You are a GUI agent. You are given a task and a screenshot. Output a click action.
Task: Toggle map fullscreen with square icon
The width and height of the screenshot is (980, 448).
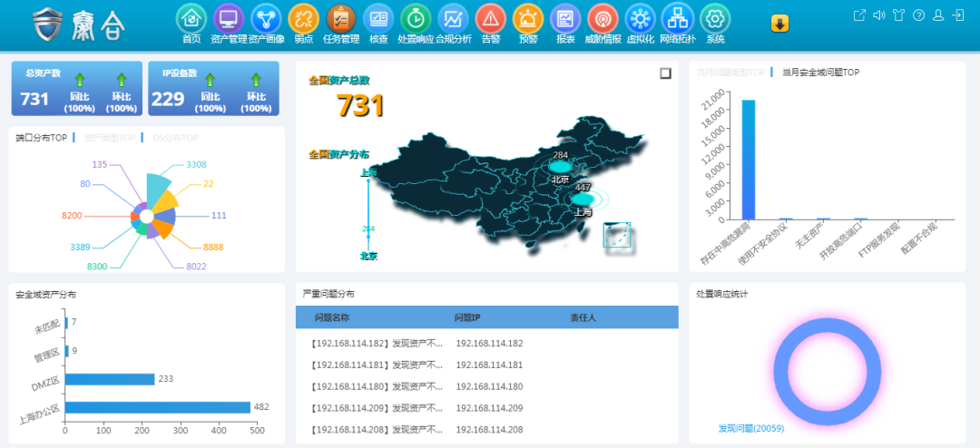665,73
